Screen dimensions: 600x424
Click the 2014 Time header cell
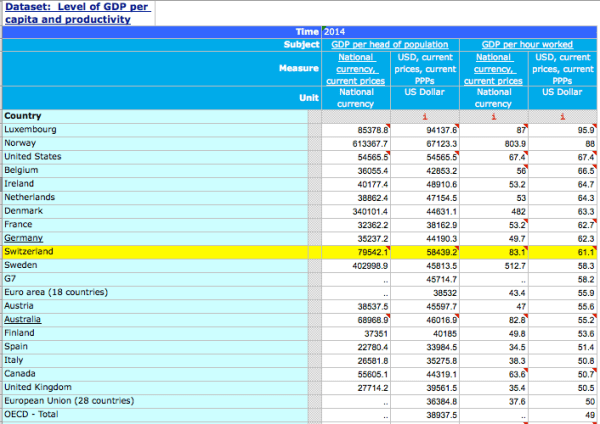pos(334,32)
